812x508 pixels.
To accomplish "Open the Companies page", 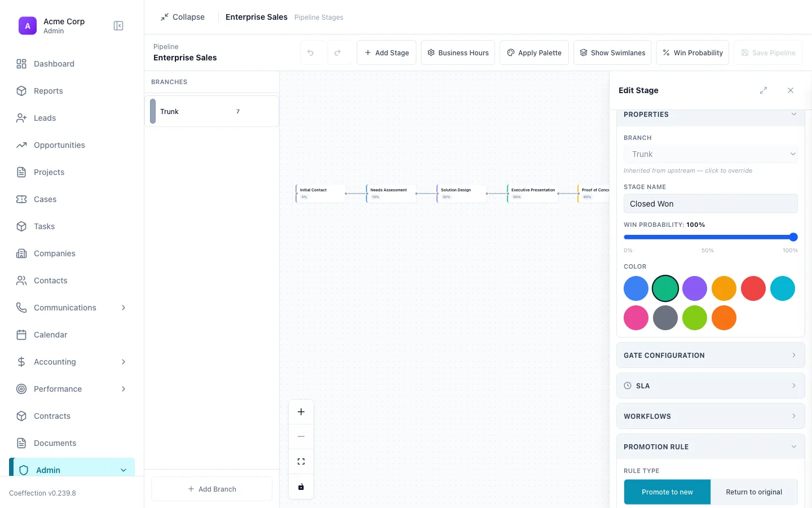I will pos(72,253).
